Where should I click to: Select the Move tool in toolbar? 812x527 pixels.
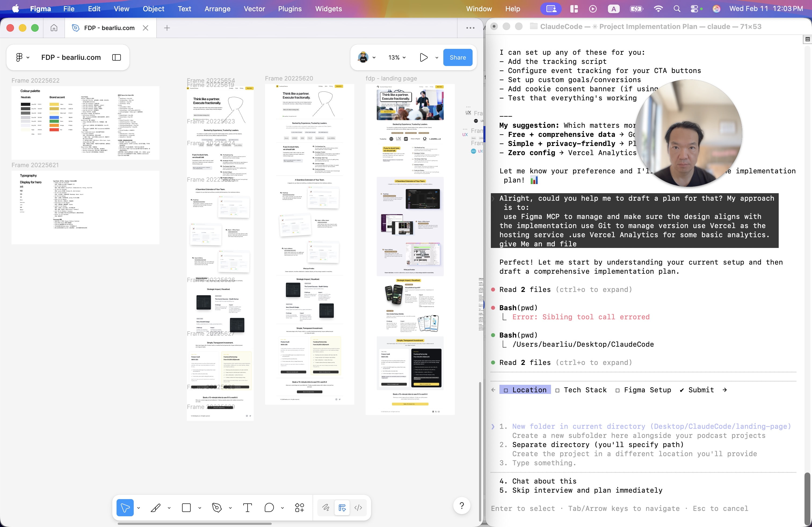tap(125, 508)
